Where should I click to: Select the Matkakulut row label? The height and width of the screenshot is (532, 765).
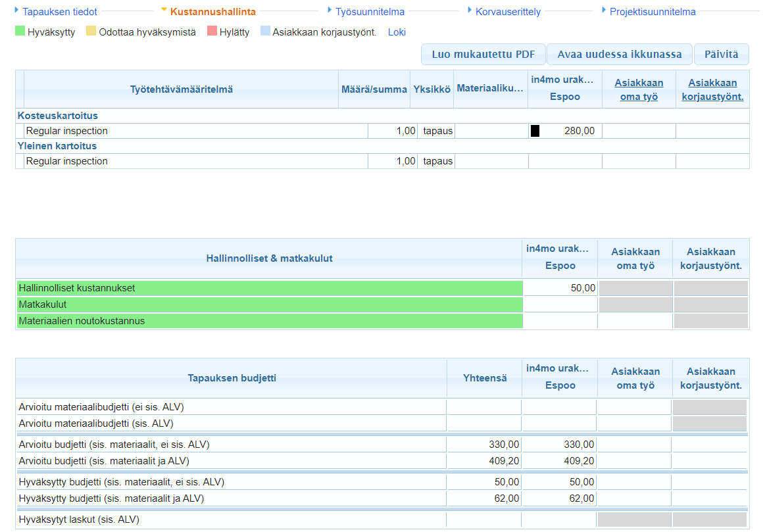[x=269, y=304]
